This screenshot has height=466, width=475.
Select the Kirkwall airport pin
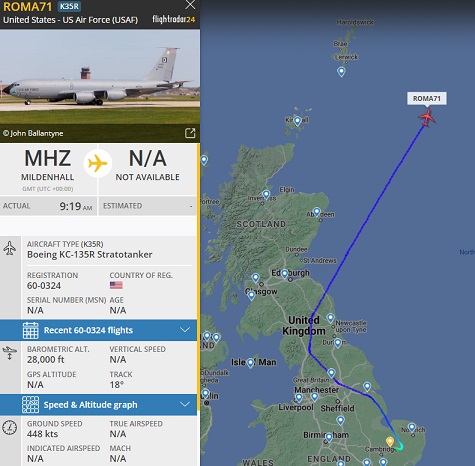297,121
